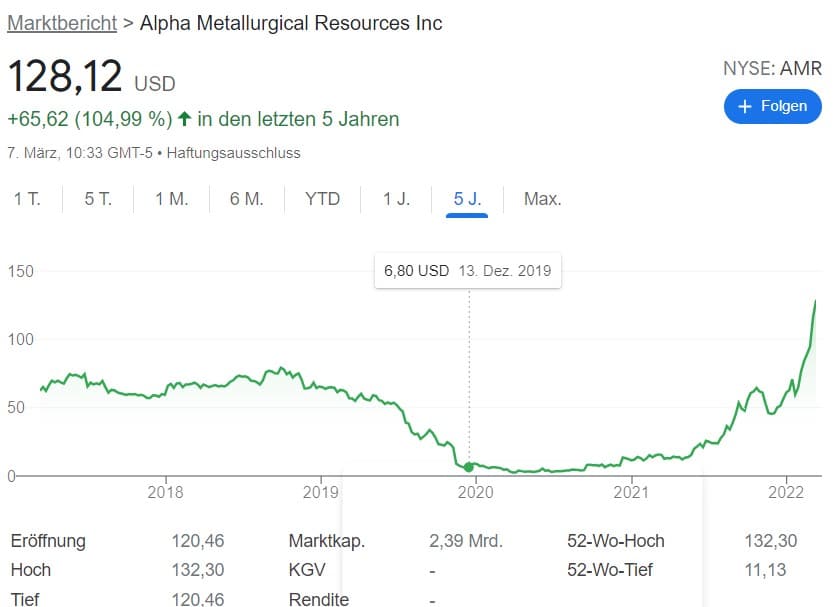838x607 pixels.
Task: Switch to the 1 M. range tab
Action: click(x=172, y=199)
